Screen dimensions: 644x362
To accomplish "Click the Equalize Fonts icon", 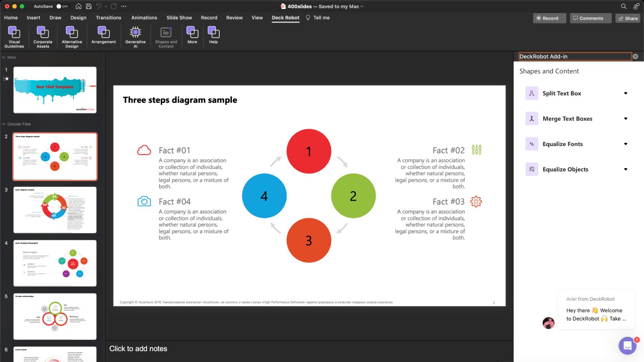I will [x=532, y=144].
